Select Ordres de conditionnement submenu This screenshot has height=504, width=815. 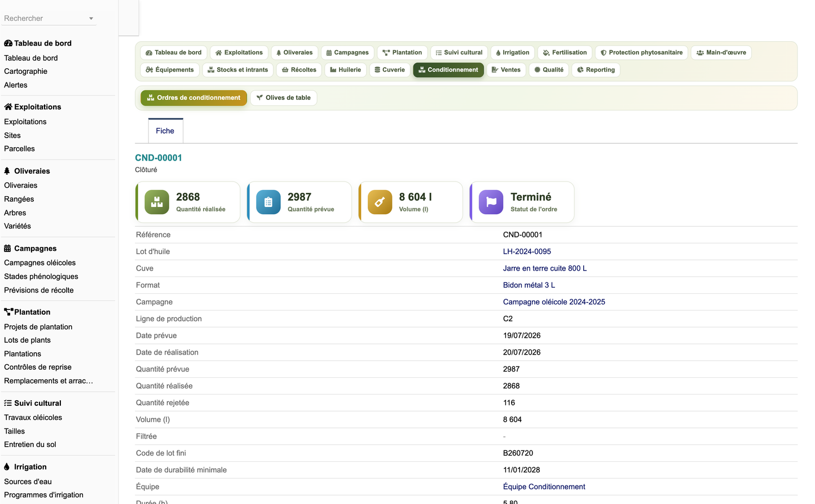point(193,98)
